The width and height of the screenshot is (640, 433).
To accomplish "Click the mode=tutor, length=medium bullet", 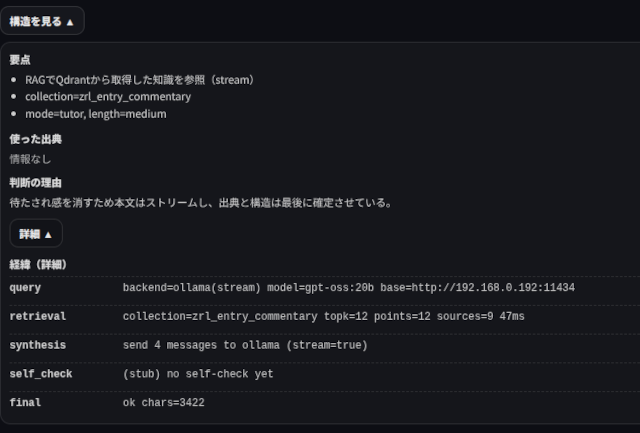I will pyautogui.click(x=96, y=114).
